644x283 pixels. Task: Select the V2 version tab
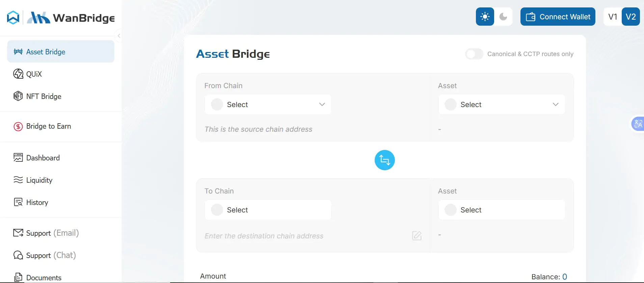coord(630,17)
